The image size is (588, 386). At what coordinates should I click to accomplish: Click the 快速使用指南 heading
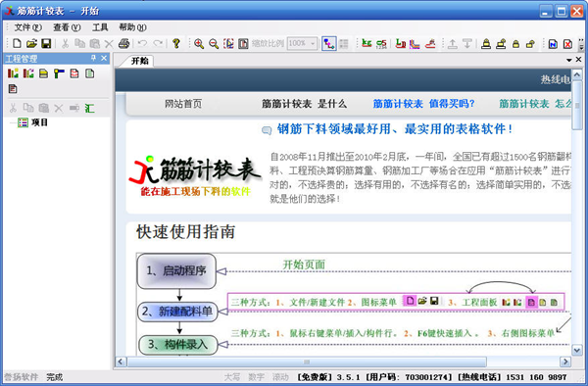(185, 231)
